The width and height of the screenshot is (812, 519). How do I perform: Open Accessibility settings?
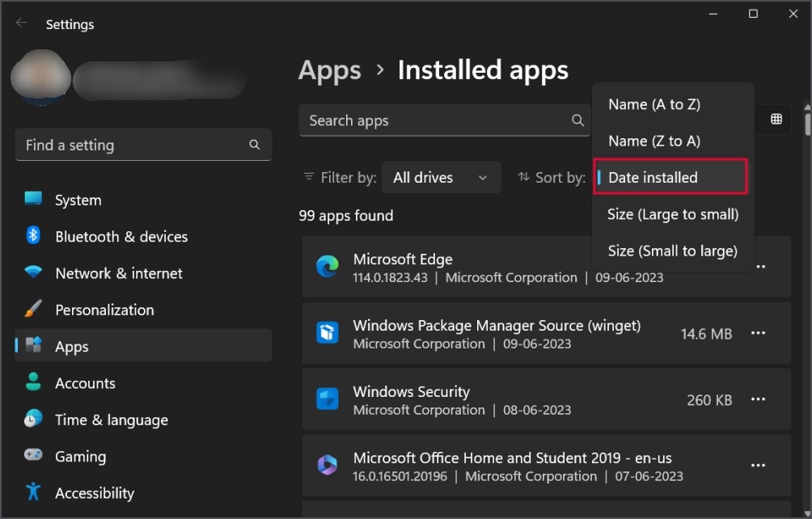(x=143, y=492)
